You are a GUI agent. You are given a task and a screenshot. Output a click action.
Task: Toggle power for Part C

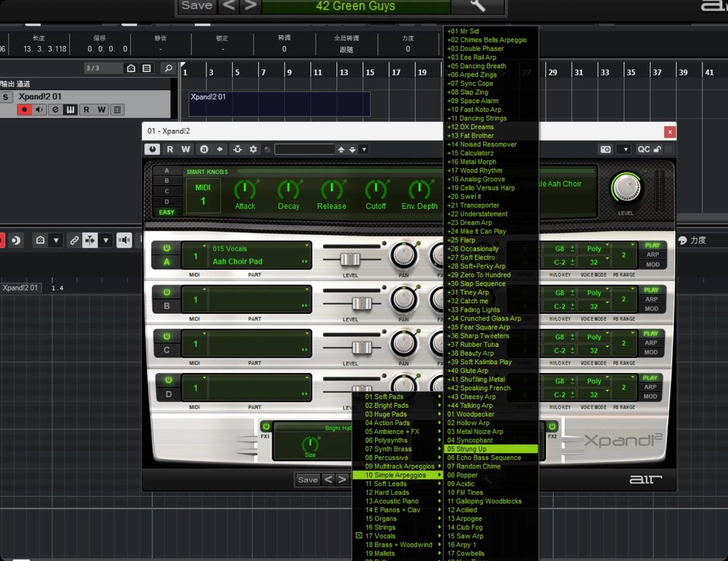click(167, 336)
